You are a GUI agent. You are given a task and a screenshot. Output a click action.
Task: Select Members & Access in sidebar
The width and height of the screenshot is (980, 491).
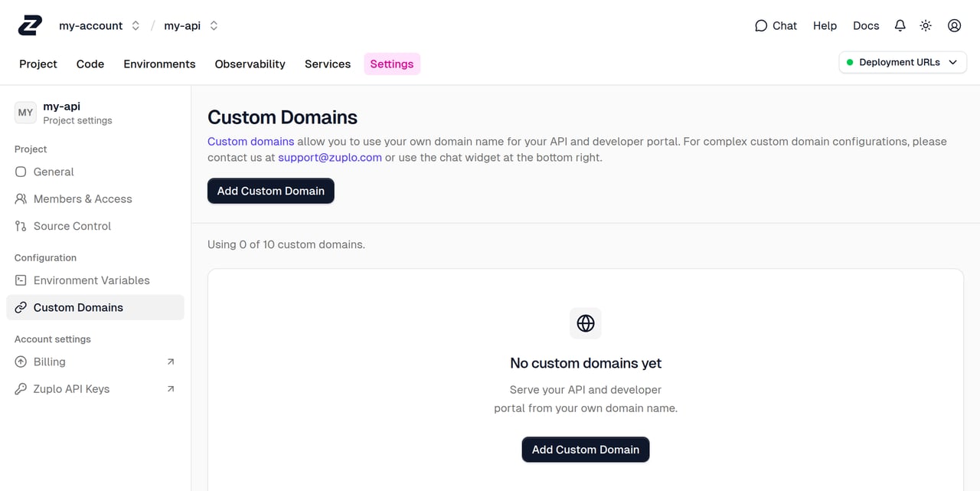click(x=95, y=199)
